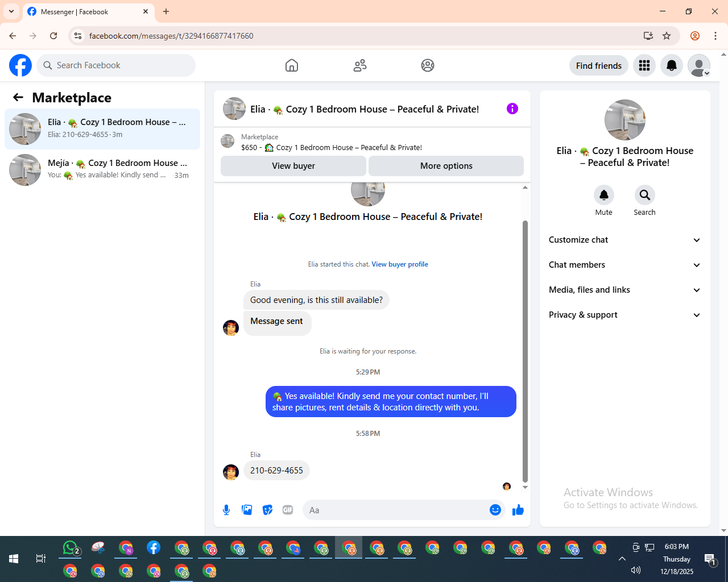Expand the Privacy & support section
This screenshot has height=582, width=728.
point(625,315)
